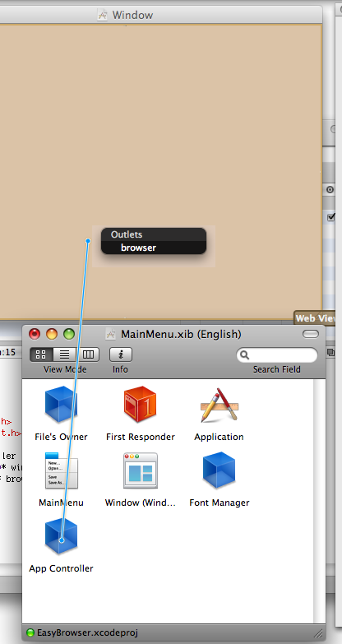Click the Window title bar document icon
The image size is (342, 644).
tap(102, 15)
